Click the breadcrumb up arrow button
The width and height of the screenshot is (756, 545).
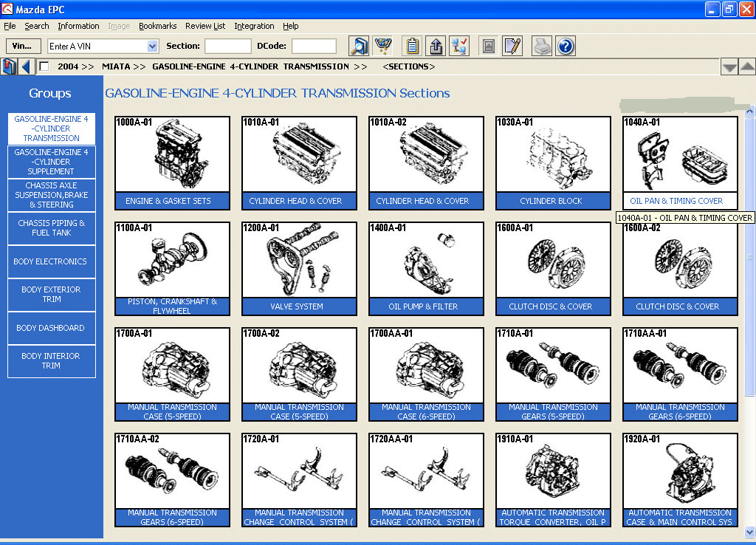(x=747, y=66)
